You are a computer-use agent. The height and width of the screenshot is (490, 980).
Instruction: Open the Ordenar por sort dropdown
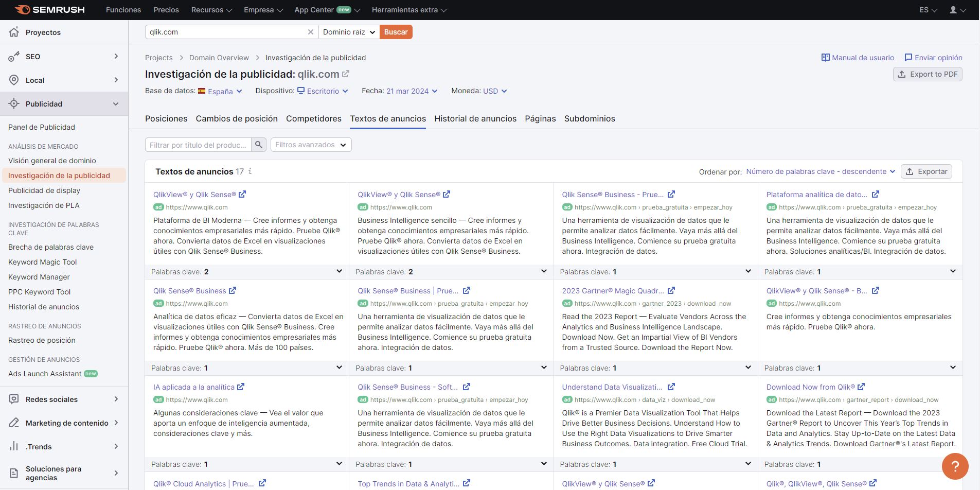[x=821, y=171]
